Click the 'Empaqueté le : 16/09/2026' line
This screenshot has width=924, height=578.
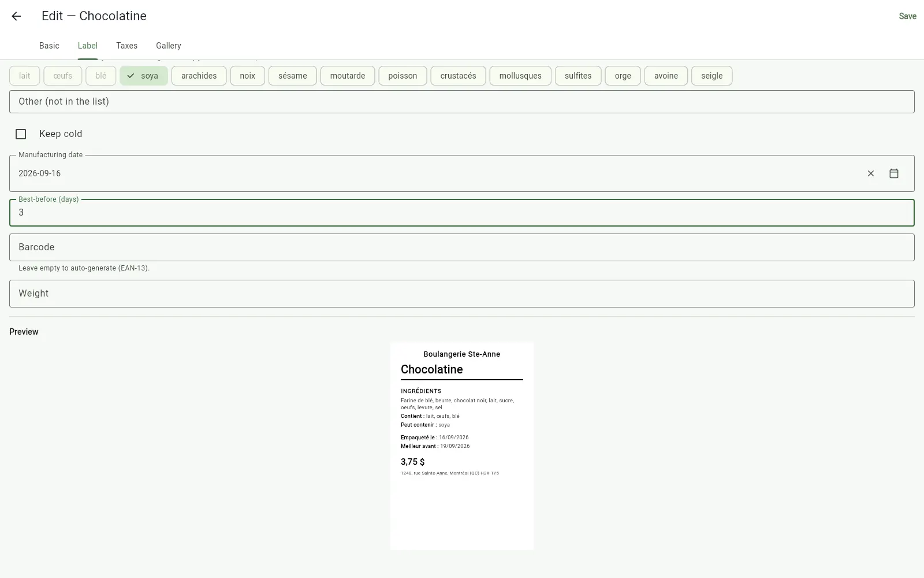pyautogui.click(x=435, y=438)
